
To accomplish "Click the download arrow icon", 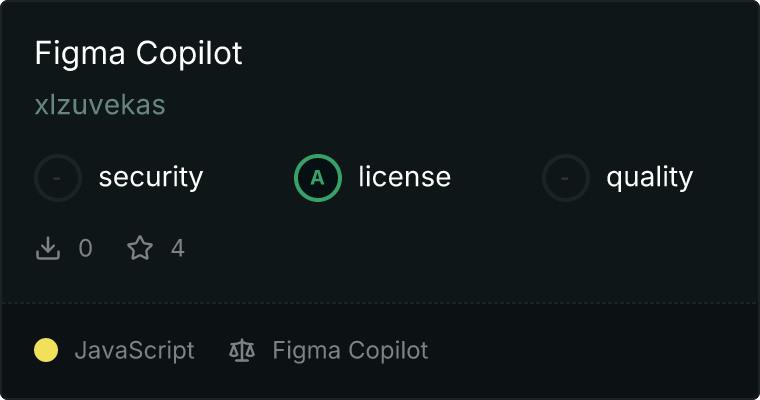I will [48, 248].
